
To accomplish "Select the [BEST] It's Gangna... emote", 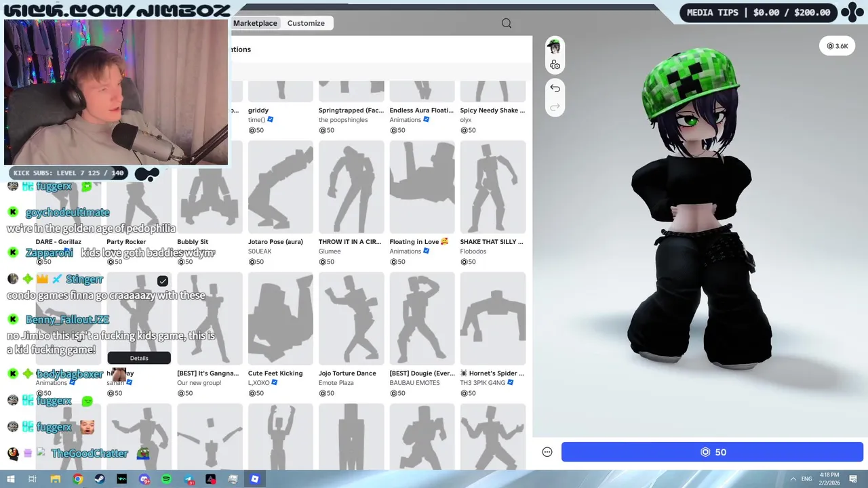I will [210, 318].
